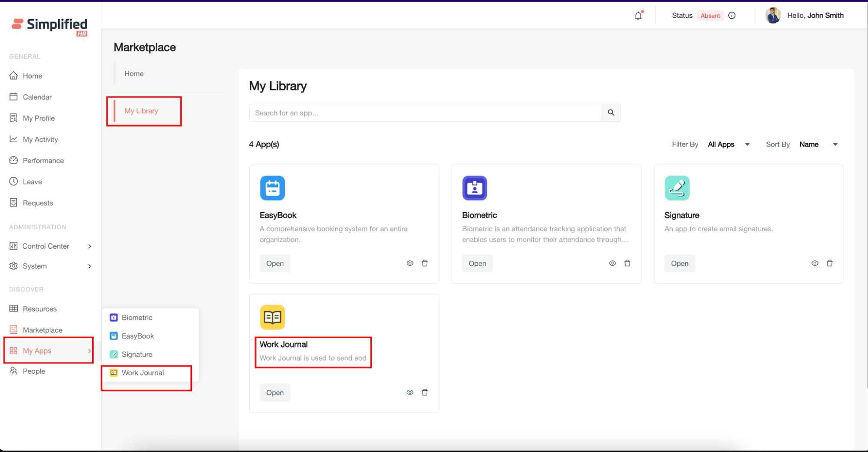Open the Filter By All Apps dropdown
This screenshot has height=452, width=868.
(728, 145)
